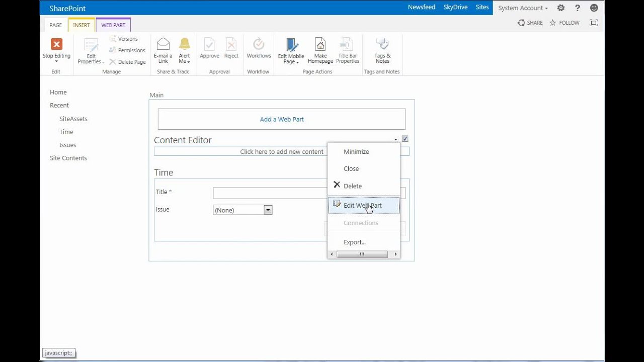644x362 pixels.
Task: Toggle the focus on content icon
Action: pos(594,23)
